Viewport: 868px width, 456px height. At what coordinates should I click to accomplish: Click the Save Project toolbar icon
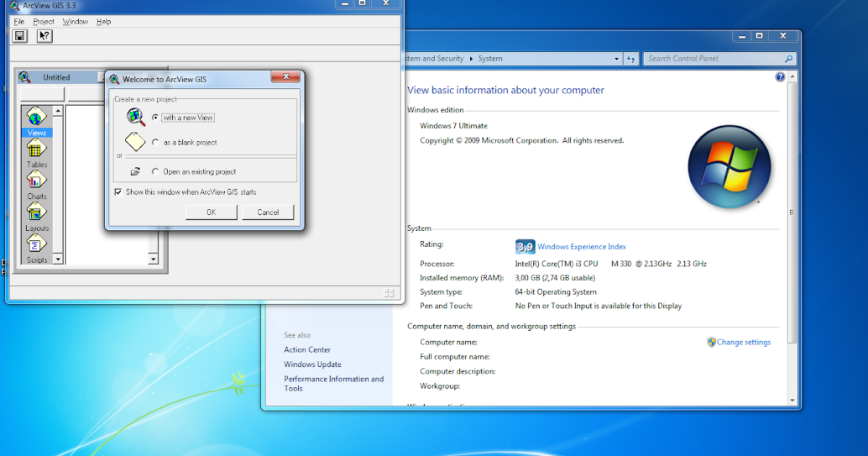point(20,35)
